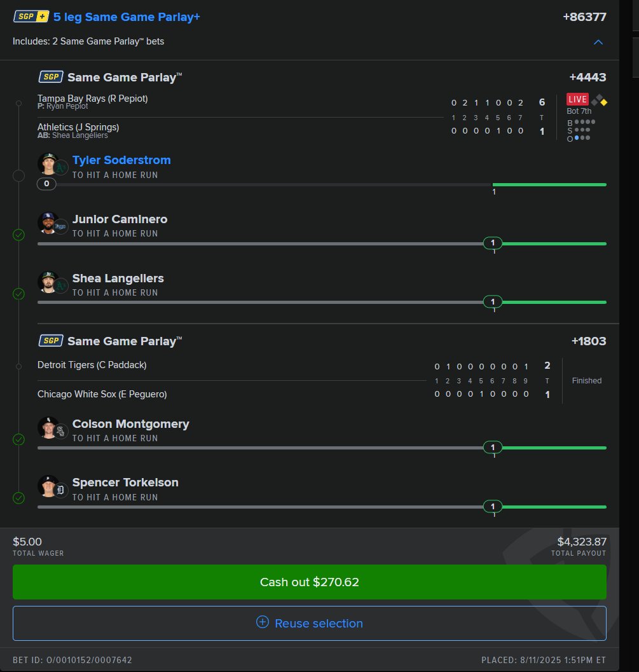Click 'Tampa Bay Rays (R Pepiot)' team name
The image size is (639, 672).
coord(93,98)
